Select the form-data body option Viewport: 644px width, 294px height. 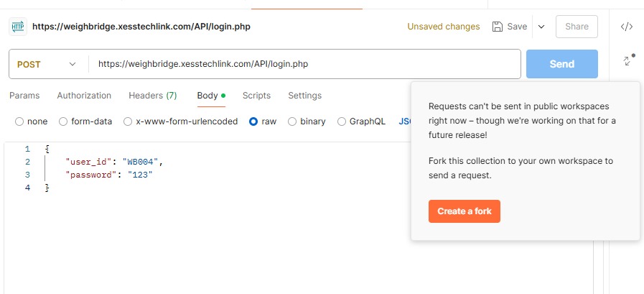pyautogui.click(x=63, y=121)
